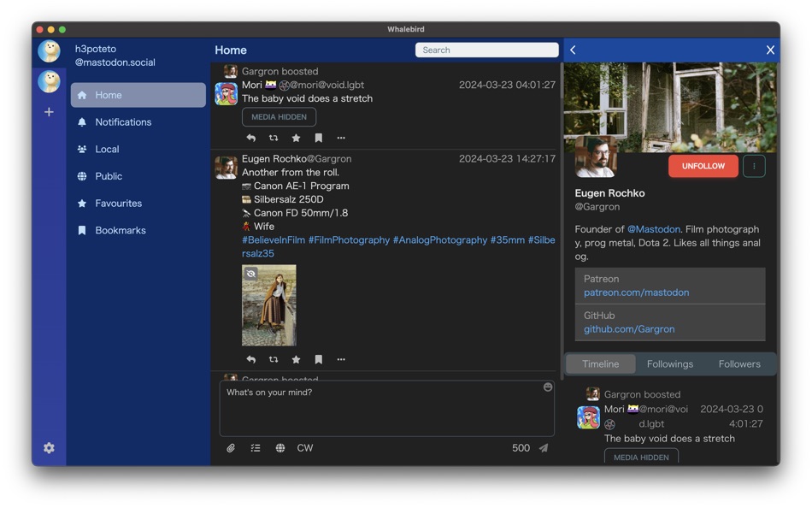Open the @Mastodon mention in the bio
The width and height of the screenshot is (812, 508).
654,229
